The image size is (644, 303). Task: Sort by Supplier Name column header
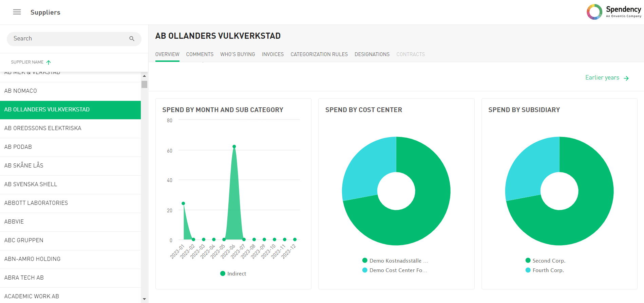27,62
